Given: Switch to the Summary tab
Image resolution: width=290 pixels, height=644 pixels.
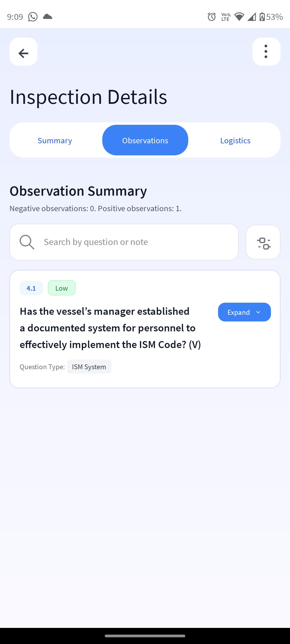Looking at the screenshot, I should click(x=55, y=140).
